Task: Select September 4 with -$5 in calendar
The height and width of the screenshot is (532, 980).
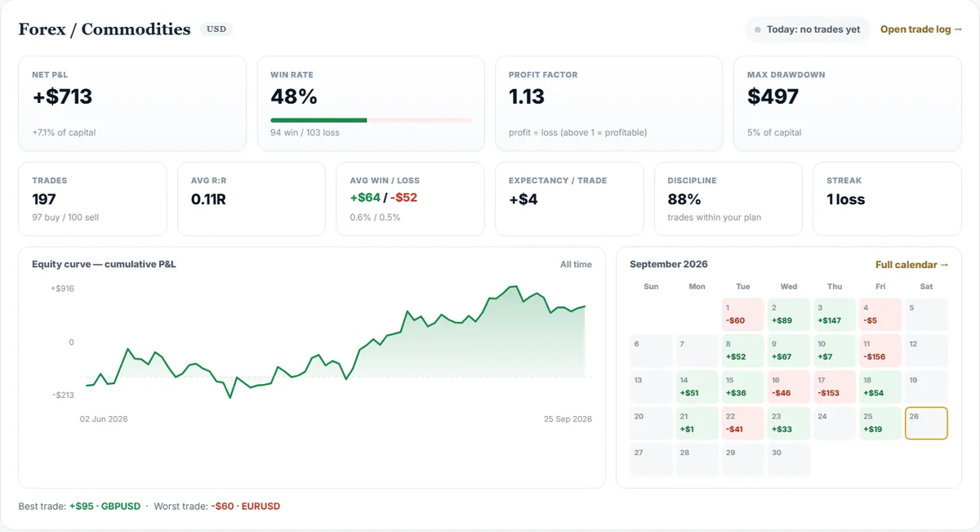Action: coord(880,315)
